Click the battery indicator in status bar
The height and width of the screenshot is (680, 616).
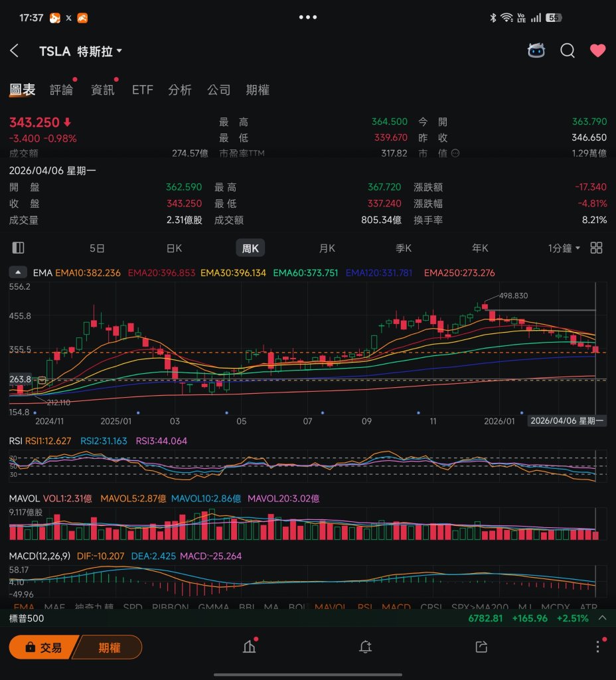pyautogui.click(x=554, y=18)
